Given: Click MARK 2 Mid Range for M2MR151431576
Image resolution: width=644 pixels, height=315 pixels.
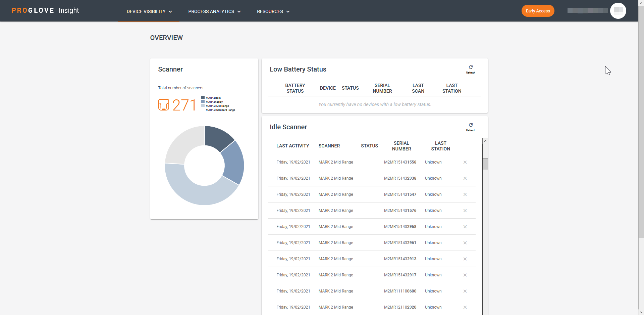Looking at the screenshot, I should pyautogui.click(x=336, y=211).
